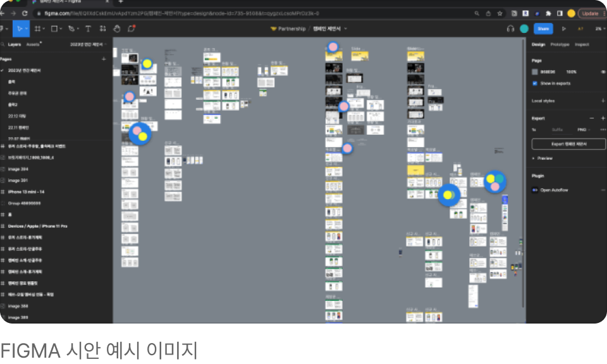Open the PNG export format dropdown
This screenshot has height=364, width=607.
[582, 130]
